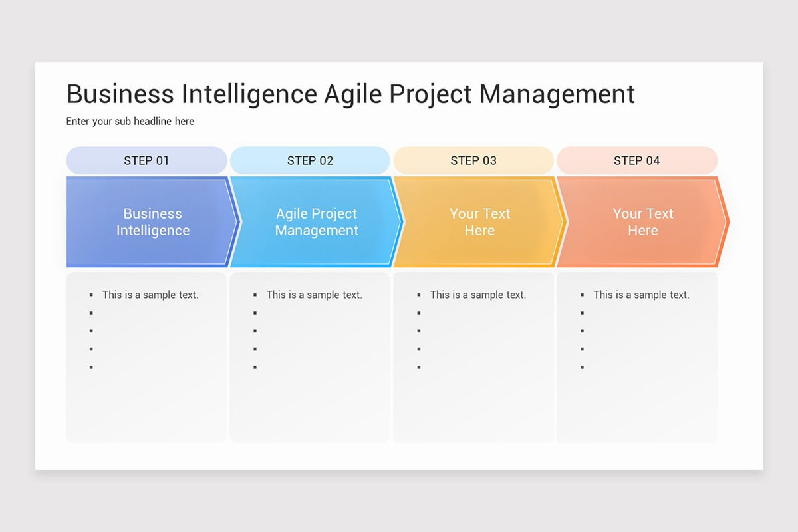Click the sample text under STEP 01

[150, 295]
